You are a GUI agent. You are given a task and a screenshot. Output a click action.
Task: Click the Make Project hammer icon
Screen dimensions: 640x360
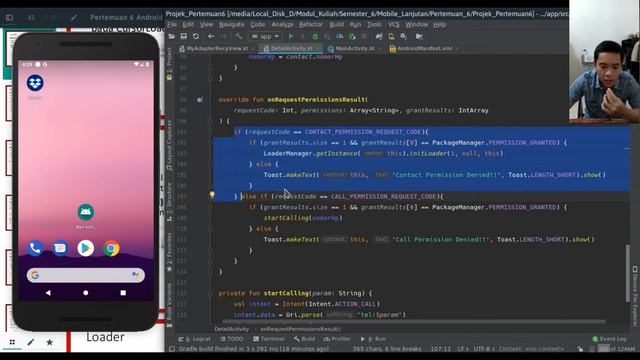238,36
